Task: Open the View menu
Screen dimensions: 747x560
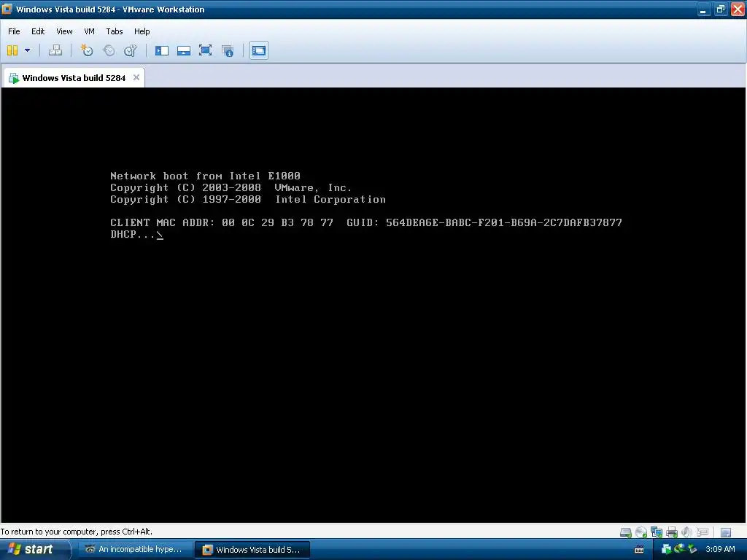Action: (64, 31)
